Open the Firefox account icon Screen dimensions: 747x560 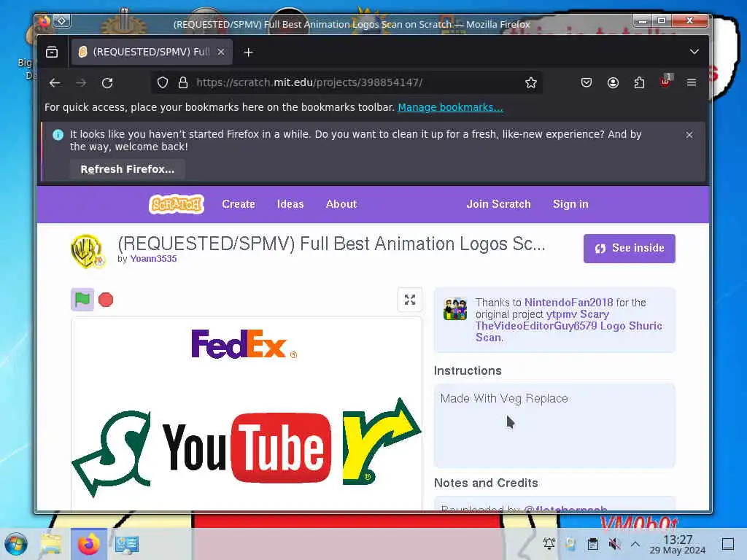pyautogui.click(x=613, y=83)
